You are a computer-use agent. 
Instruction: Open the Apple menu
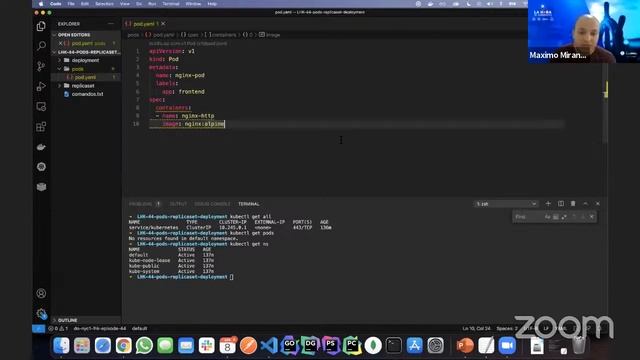click(x=40, y=4)
